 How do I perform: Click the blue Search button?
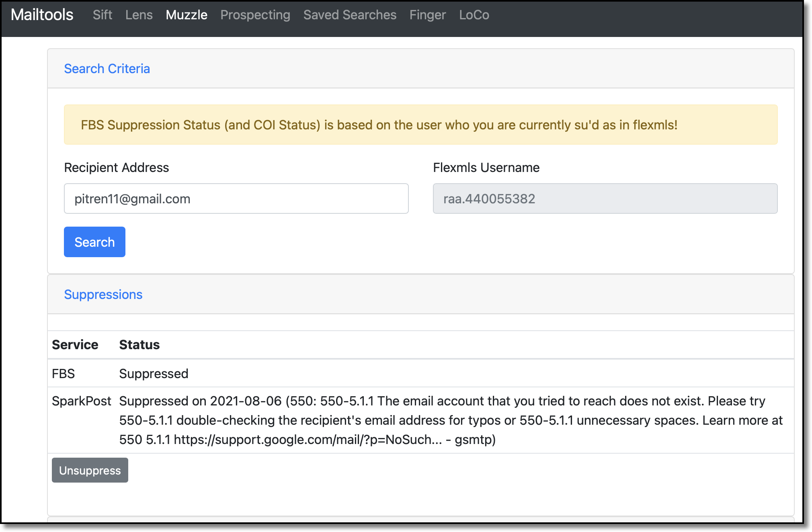coord(94,242)
